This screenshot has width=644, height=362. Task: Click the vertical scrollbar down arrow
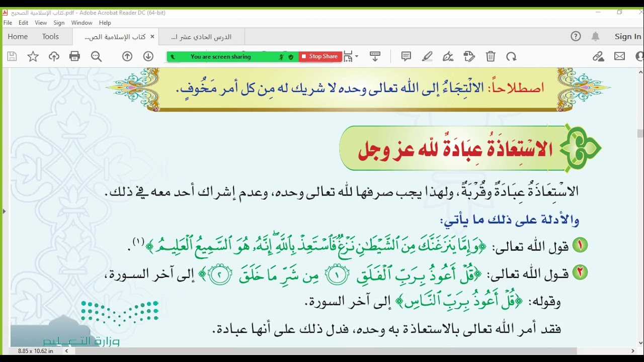tap(640, 343)
